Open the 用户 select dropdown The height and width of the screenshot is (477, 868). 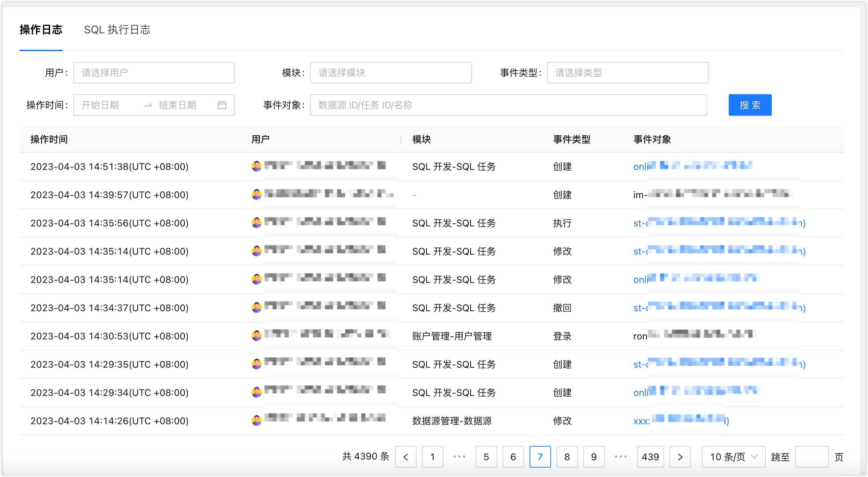click(x=154, y=73)
